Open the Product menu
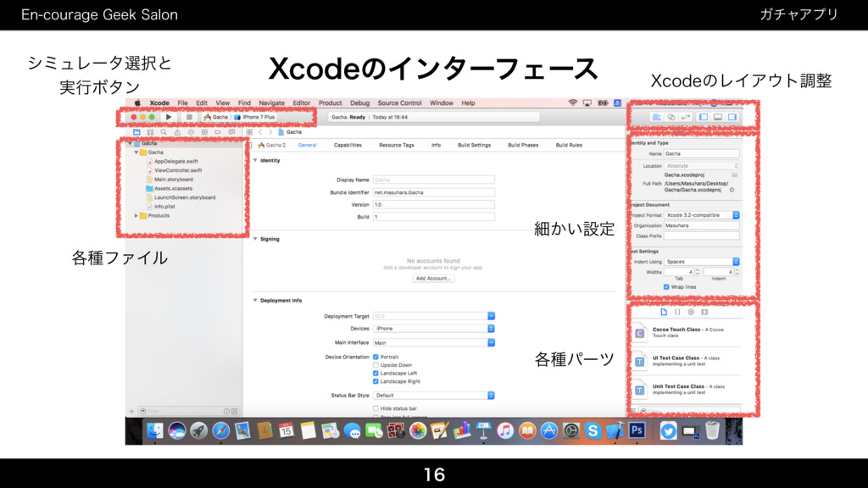868x488 pixels. pos(330,103)
